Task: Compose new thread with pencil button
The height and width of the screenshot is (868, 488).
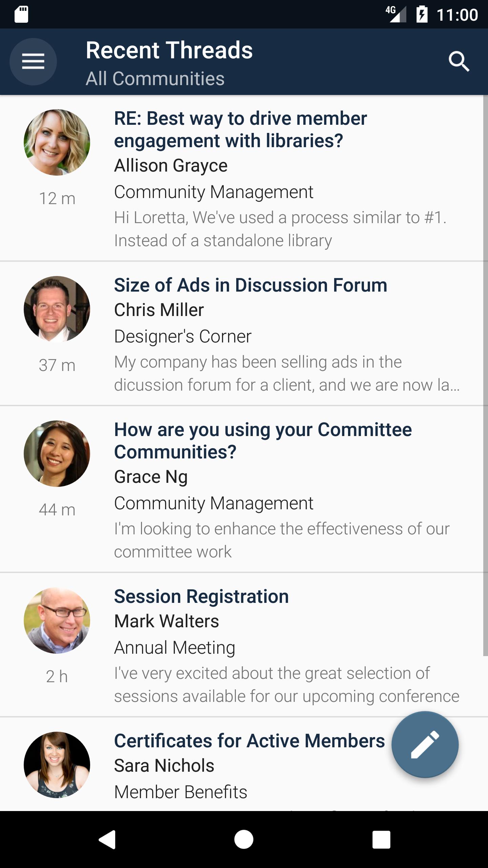Action: pos(425,745)
